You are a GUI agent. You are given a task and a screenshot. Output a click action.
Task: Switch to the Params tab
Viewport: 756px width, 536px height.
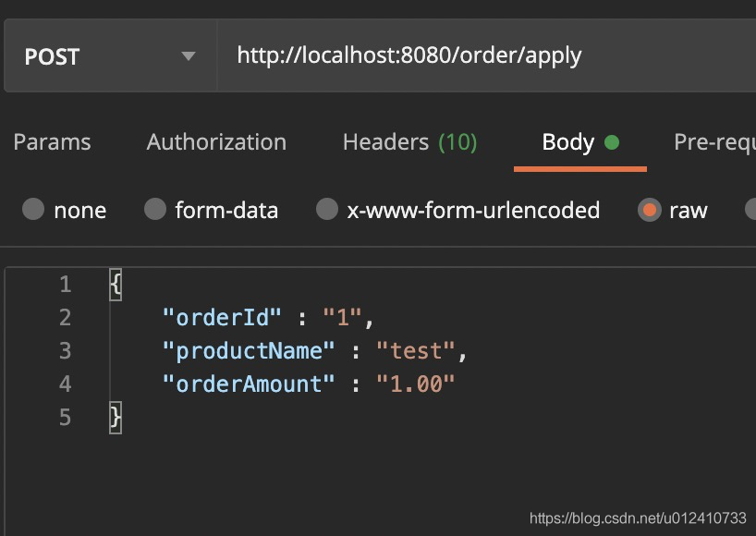(x=52, y=142)
